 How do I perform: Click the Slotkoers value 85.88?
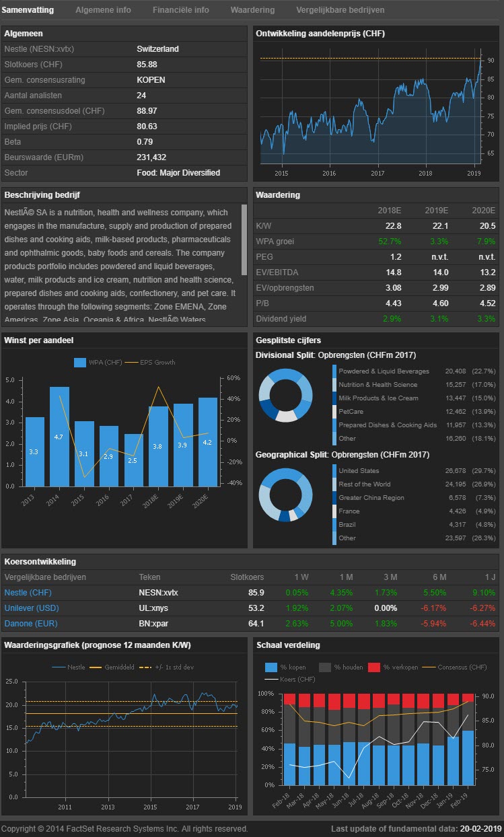pos(147,65)
